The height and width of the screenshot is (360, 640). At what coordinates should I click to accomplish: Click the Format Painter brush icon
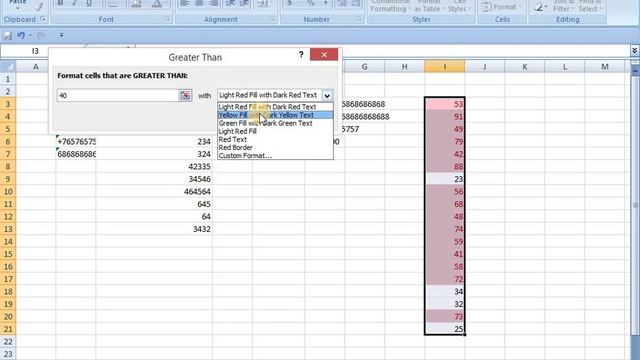(x=40, y=6)
